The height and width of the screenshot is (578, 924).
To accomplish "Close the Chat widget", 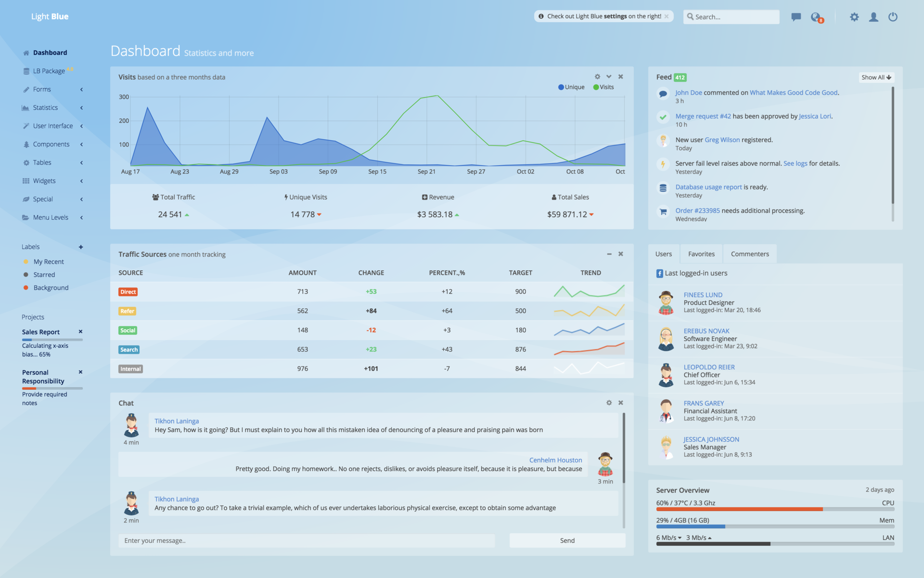I will coord(621,403).
